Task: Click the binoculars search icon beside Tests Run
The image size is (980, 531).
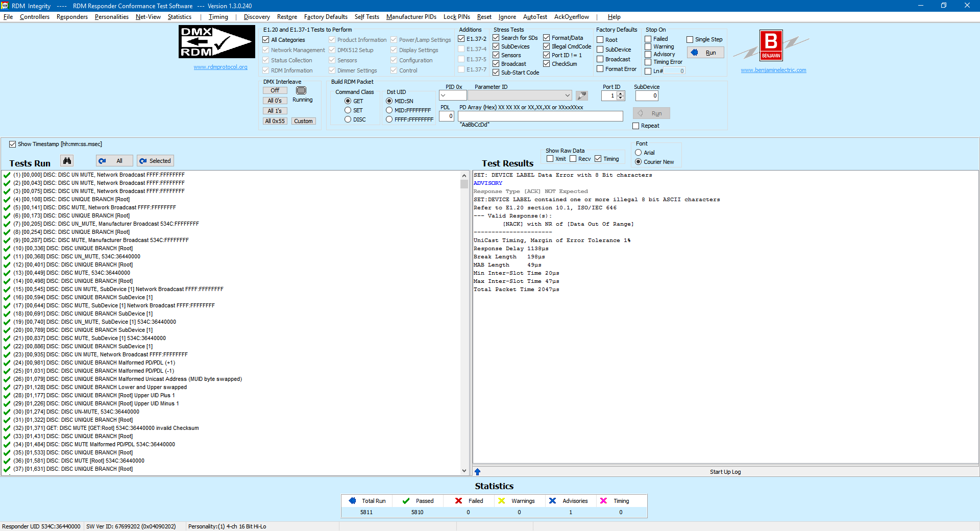Action: point(67,161)
